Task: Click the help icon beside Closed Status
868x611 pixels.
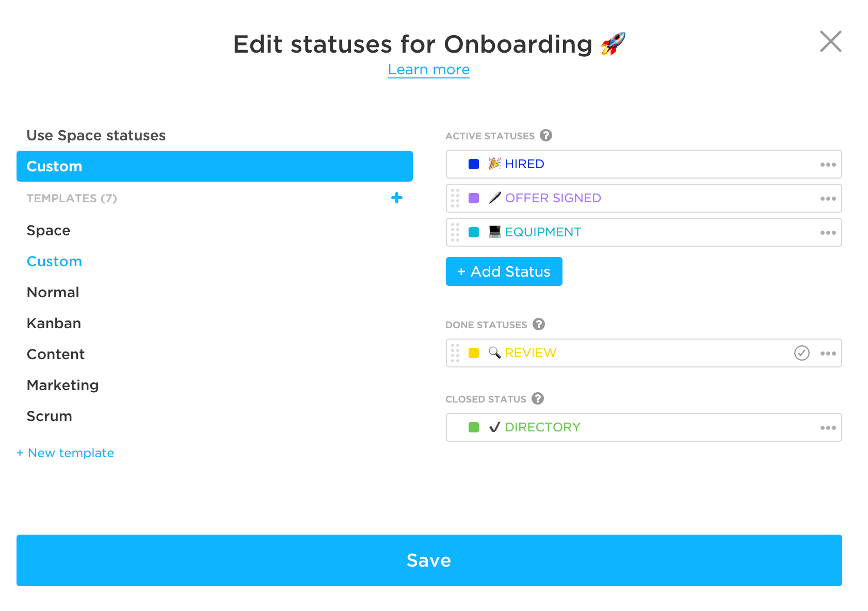Action: tap(537, 398)
